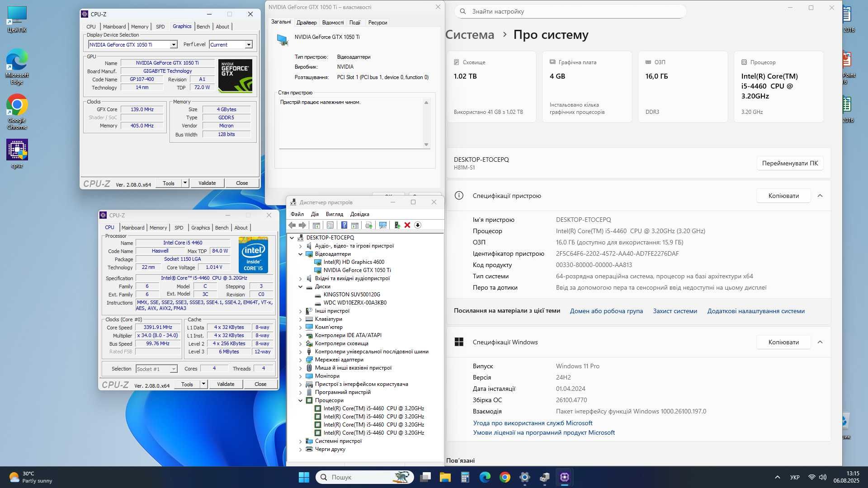Open the This PC desktop icon
The width and height of the screenshot is (868, 488).
click(x=17, y=19)
